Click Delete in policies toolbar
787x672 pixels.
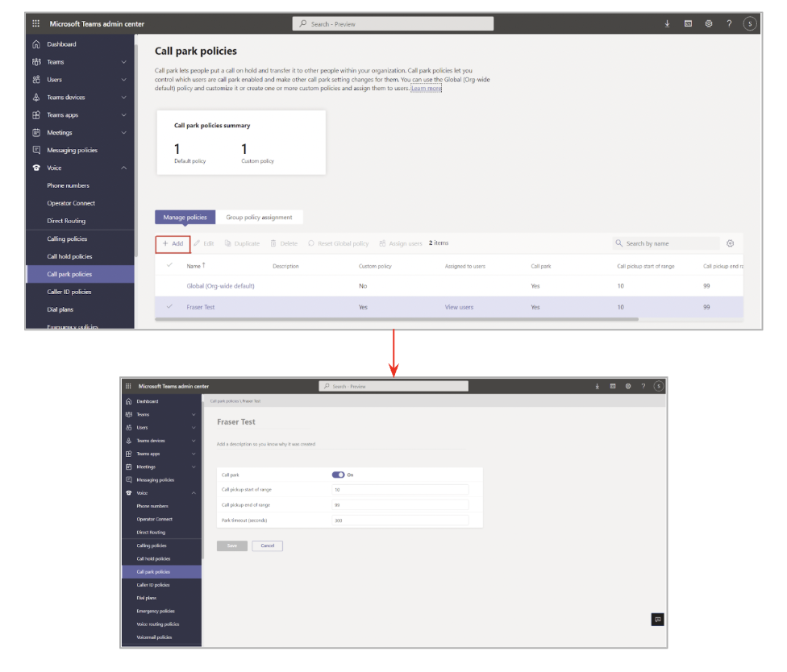pos(284,243)
